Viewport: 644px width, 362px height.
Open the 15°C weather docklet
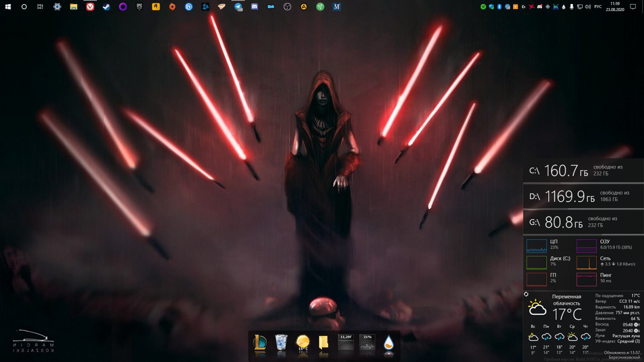pyautogui.click(x=303, y=343)
